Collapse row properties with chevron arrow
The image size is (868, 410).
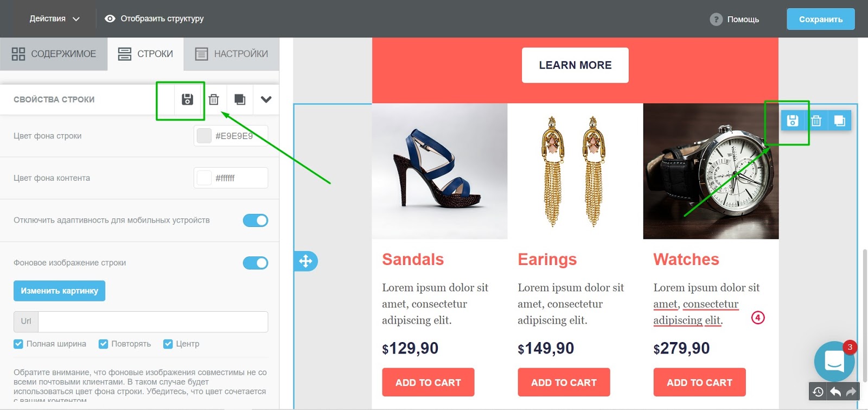coord(266,99)
